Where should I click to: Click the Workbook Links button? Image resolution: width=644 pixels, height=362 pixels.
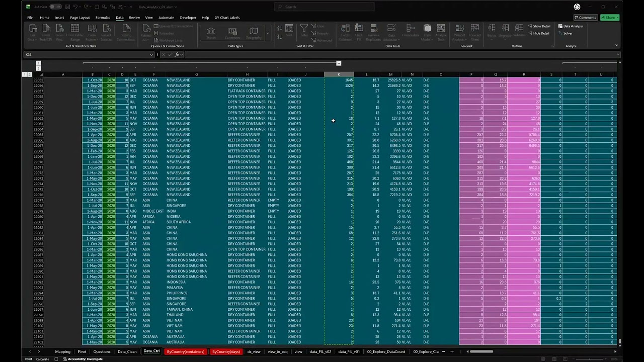tap(168, 40)
